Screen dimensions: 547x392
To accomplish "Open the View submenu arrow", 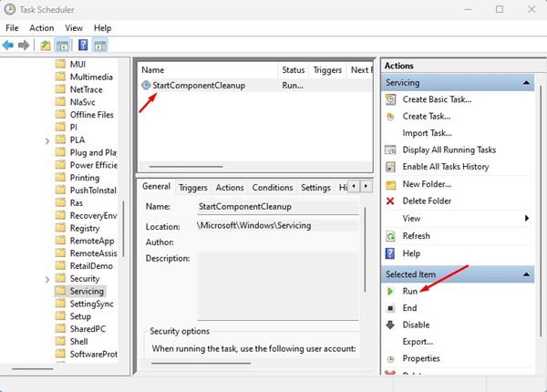I will tap(526, 219).
